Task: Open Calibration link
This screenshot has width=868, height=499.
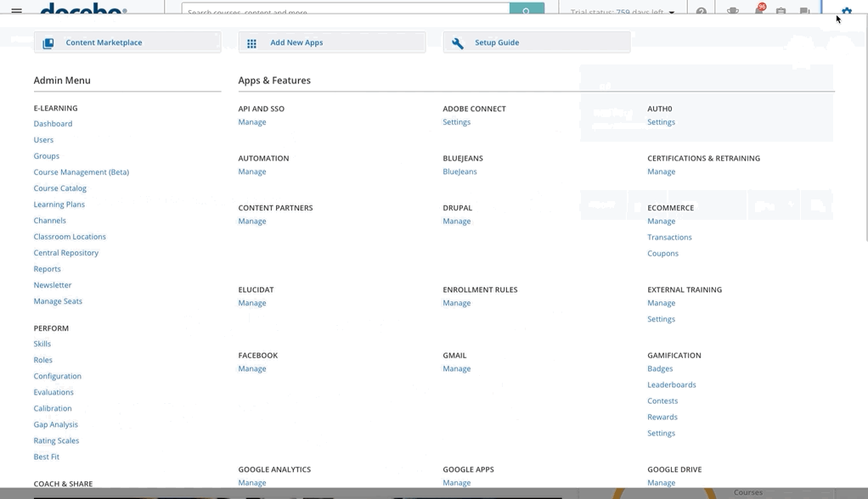Action: (53, 408)
